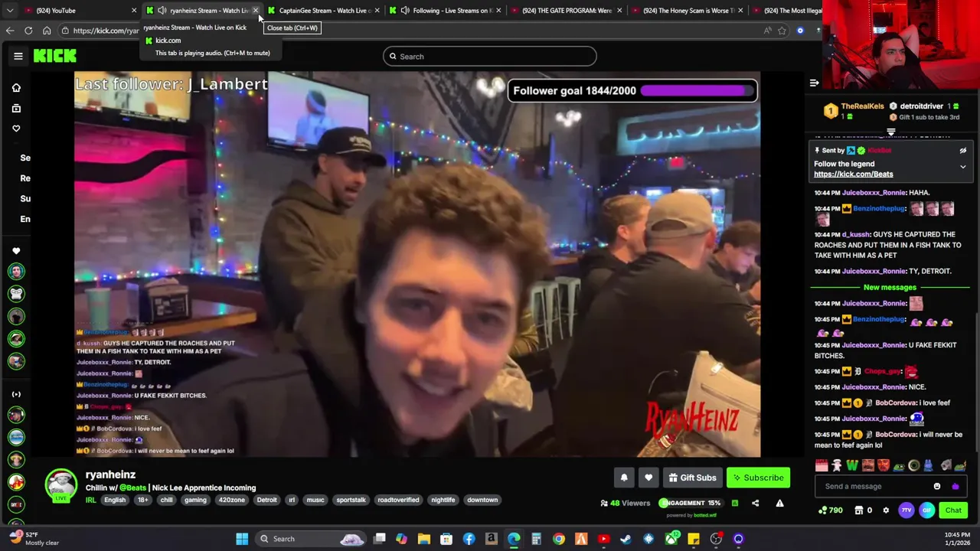
Task: Open browser tab search dropdown
Action: (10, 11)
